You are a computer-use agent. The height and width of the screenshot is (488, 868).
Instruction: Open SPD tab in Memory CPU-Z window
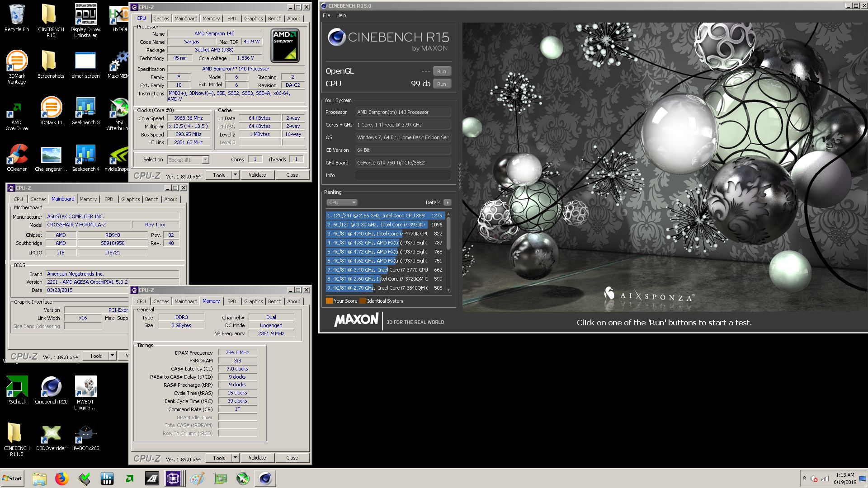click(x=232, y=301)
